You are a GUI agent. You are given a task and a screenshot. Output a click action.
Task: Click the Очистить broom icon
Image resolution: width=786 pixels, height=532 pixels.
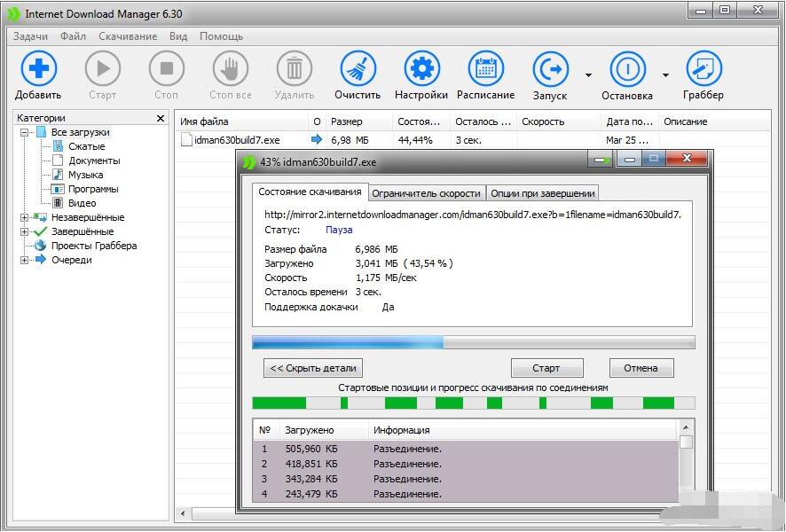[358, 68]
